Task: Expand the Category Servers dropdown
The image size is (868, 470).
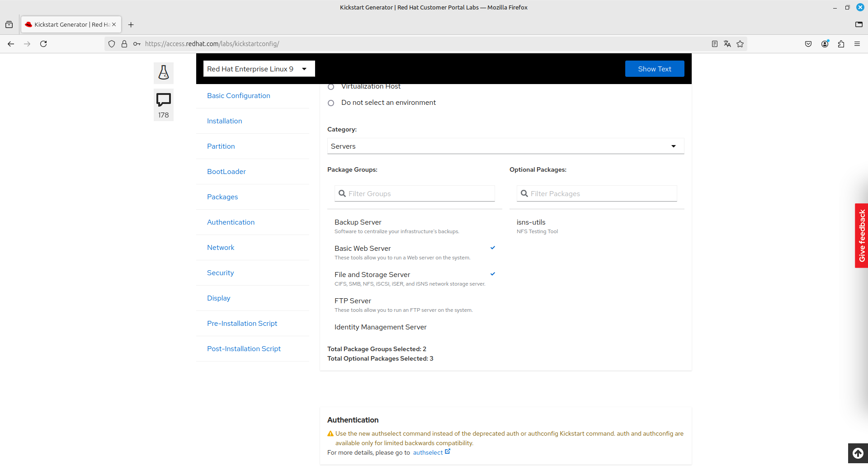Action: 505,146
